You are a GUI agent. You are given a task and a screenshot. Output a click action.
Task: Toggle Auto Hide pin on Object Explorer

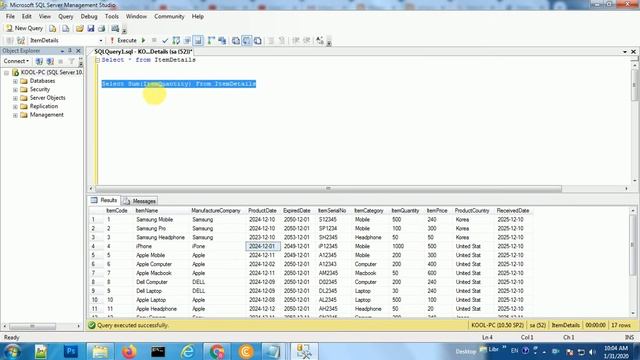[70, 51]
